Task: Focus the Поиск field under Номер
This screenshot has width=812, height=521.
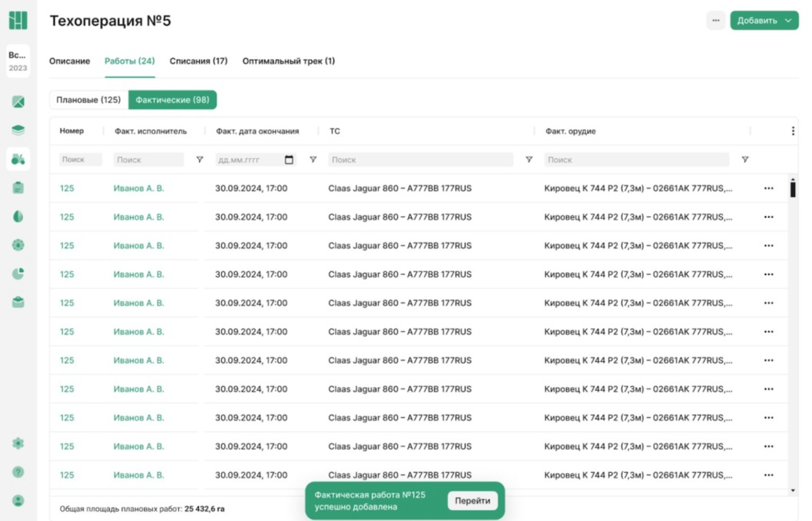Action: click(x=80, y=160)
